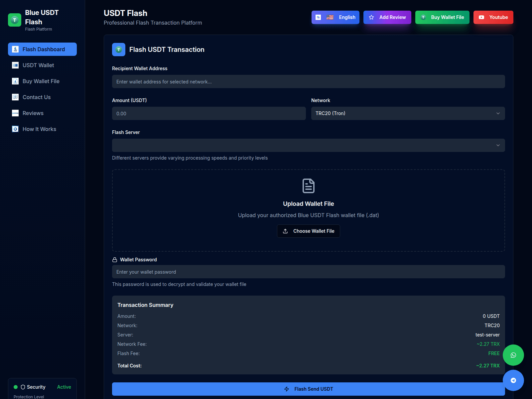Open USDT Wallet page from sidebar

point(42,65)
